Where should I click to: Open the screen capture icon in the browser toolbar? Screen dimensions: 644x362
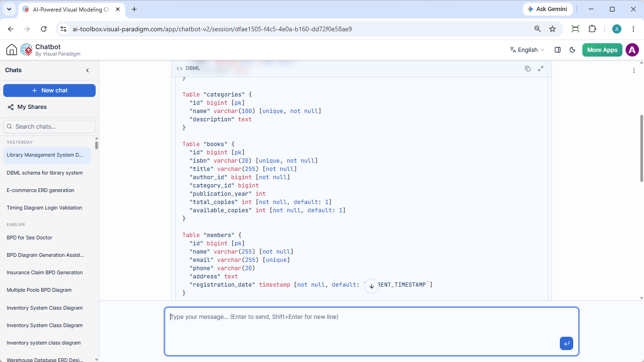575,29
